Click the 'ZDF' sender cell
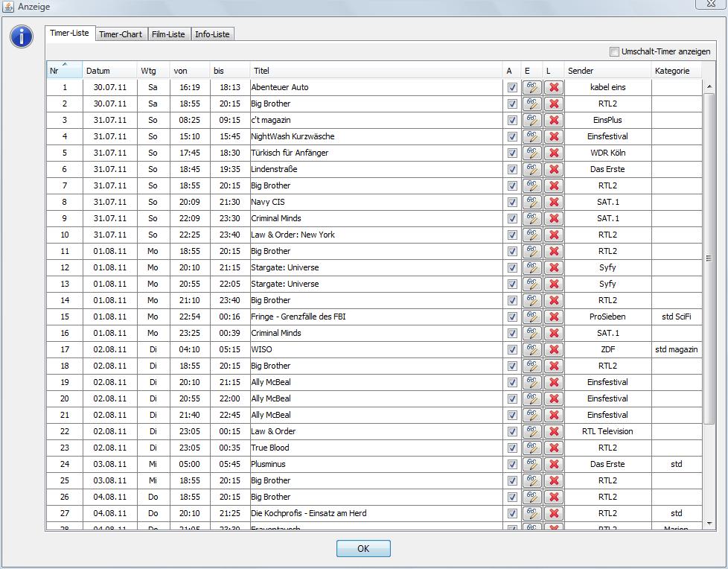Screen dimensions: 728x569 click(x=607, y=350)
